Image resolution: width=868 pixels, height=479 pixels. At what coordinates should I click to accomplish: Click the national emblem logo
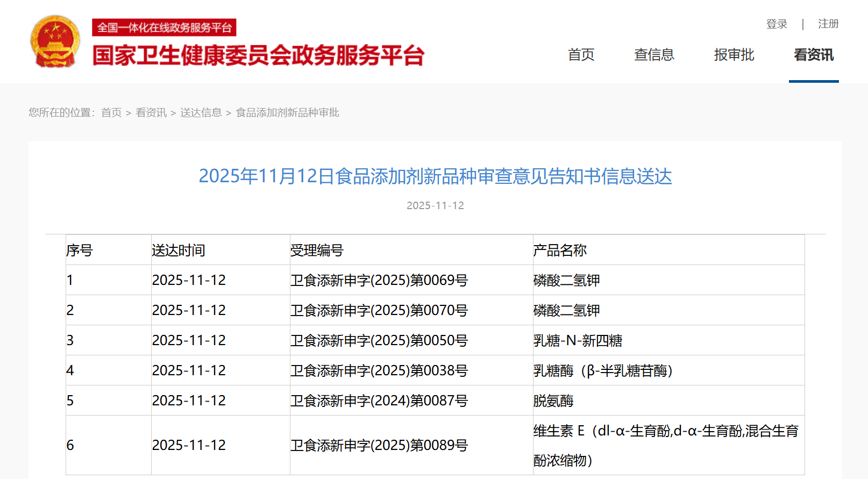[55, 41]
